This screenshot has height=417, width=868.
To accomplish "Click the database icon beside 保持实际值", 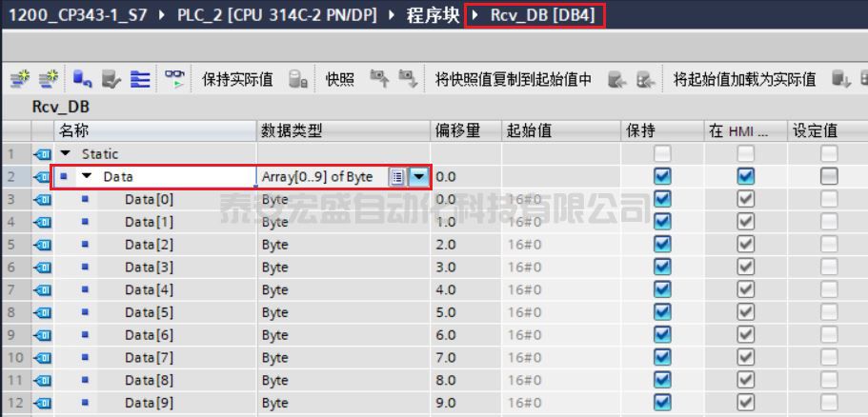I will [x=298, y=80].
